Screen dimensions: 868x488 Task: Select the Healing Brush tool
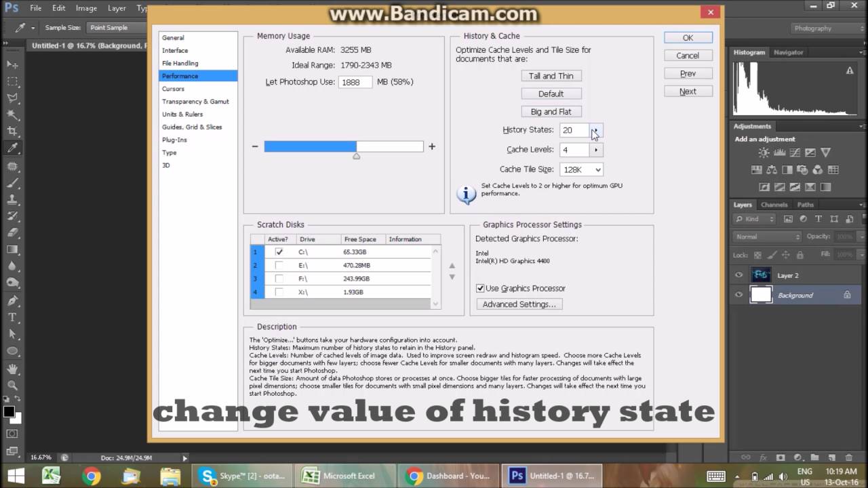12,165
